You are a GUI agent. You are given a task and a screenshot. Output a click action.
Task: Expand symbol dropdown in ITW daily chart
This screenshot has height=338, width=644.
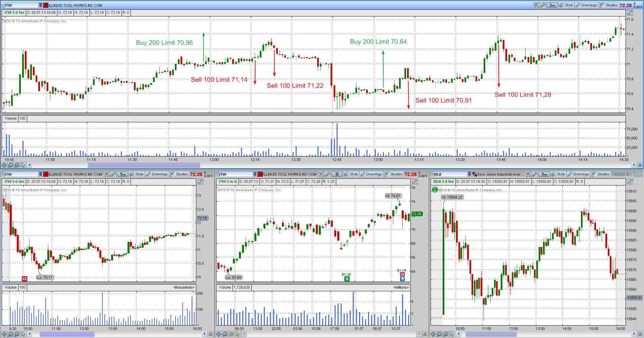point(255,174)
